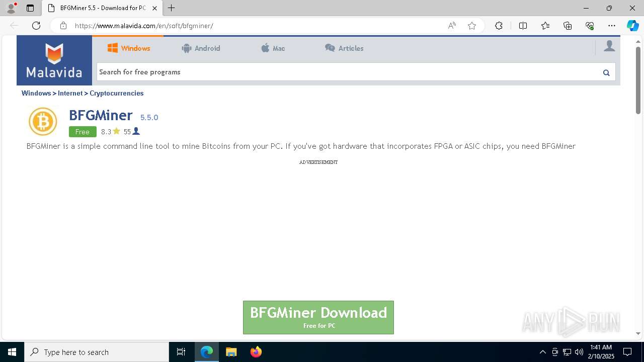The width and height of the screenshot is (644, 362).
Task: Follow the Windows breadcrumb link
Action: tap(36, 93)
